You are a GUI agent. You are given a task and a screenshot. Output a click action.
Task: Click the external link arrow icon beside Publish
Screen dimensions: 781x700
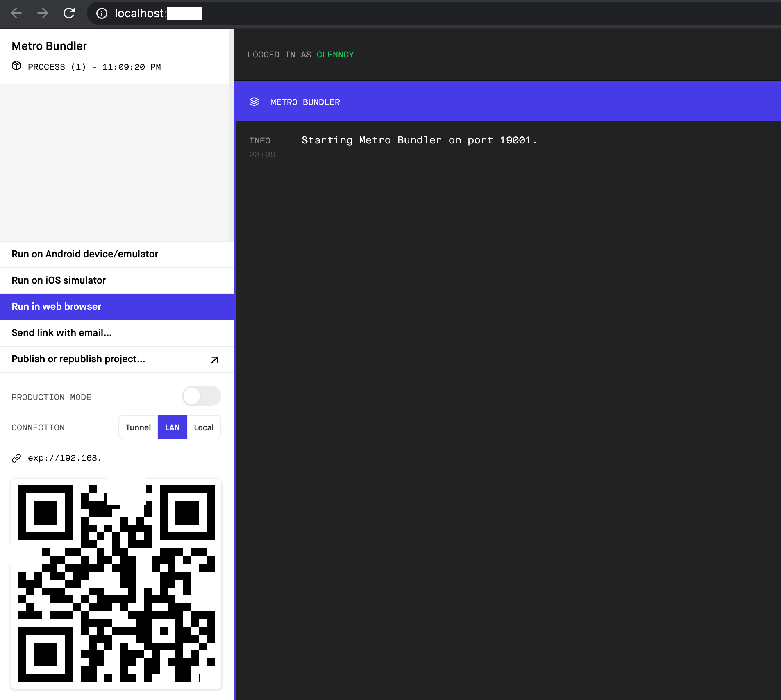(215, 359)
